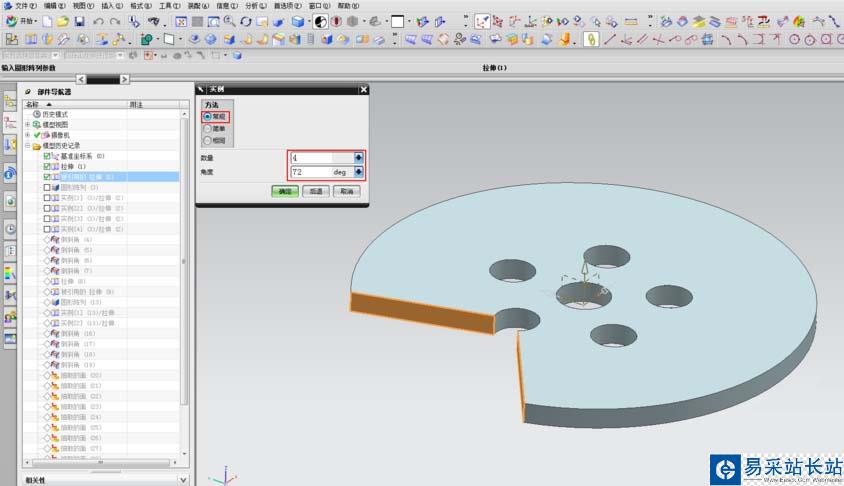Open the rendering style dropdown arrow beside the cube
Viewport: 844px width, 486px height.
pos(309,22)
